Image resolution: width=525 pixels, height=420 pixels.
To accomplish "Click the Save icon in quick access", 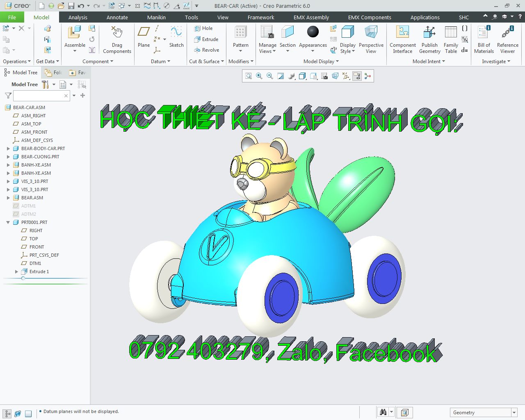I will click(71, 6).
